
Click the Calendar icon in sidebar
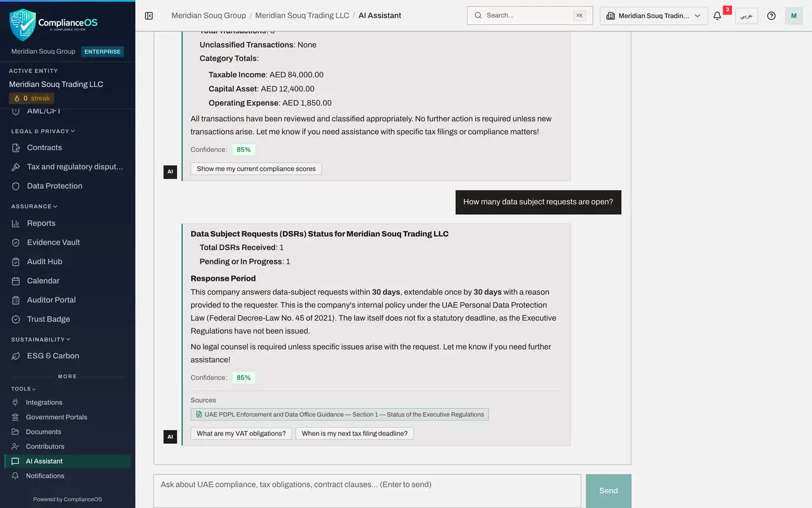click(16, 281)
